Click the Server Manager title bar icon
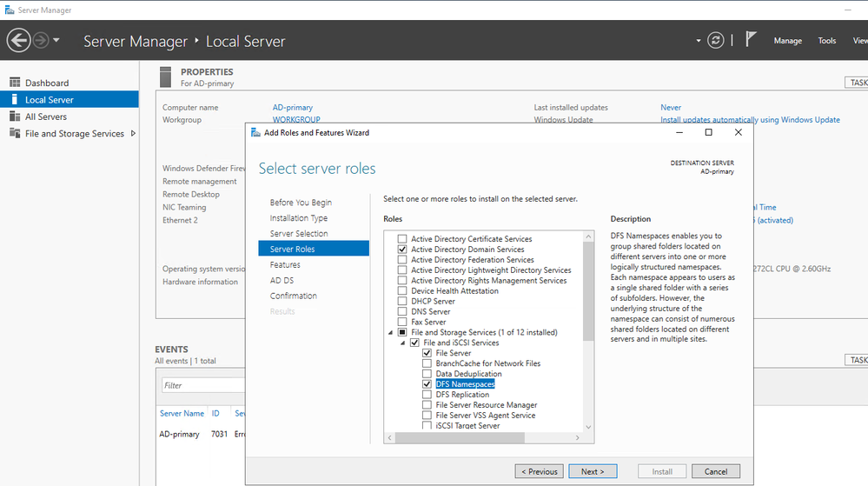 pyautogui.click(x=10, y=10)
